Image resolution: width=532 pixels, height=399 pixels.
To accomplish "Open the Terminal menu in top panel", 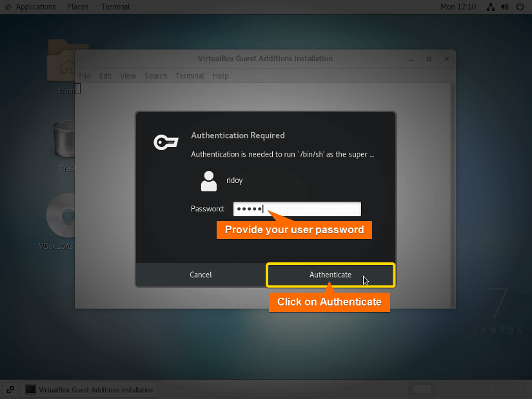I will tap(115, 7).
